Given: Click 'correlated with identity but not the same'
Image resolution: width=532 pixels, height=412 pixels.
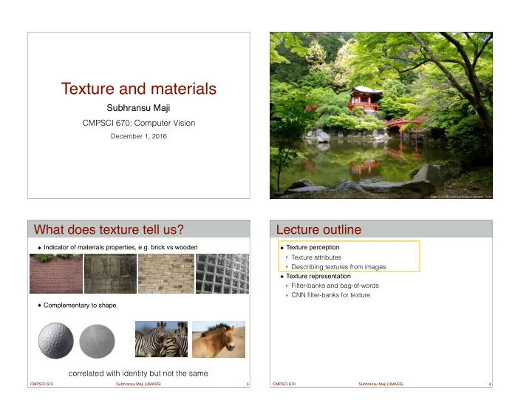Looking at the screenshot, I should click(138, 374).
